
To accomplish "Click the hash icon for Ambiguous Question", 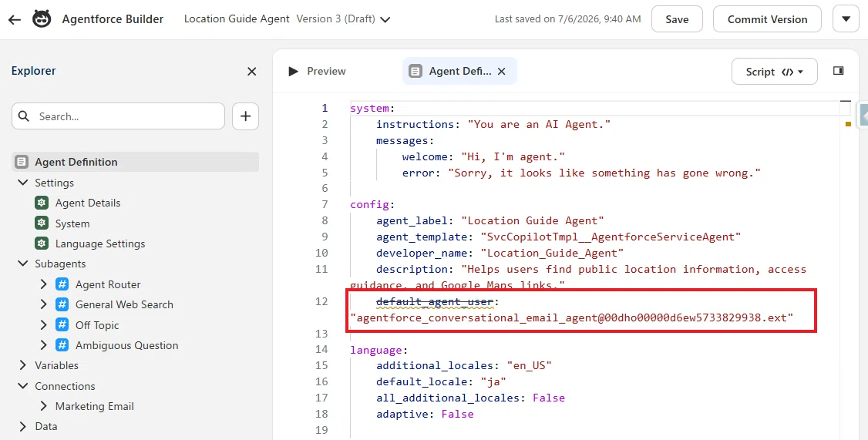I will (62, 344).
